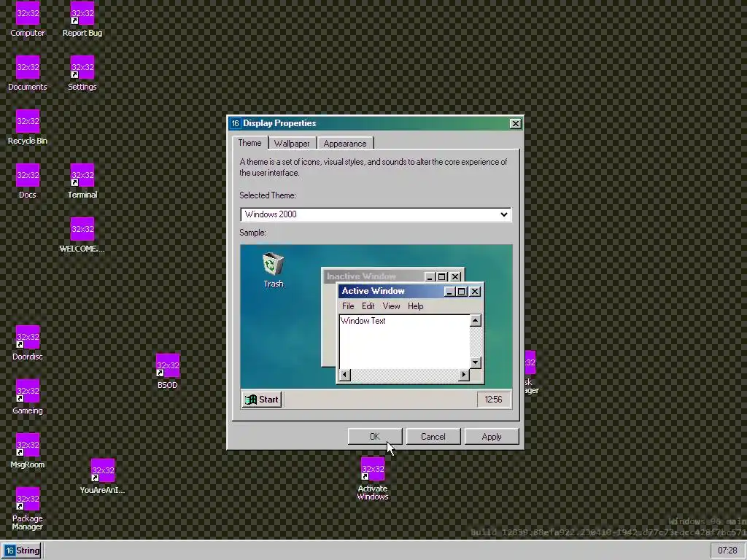Click the sample horizontal scrollbar left arrow
The image size is (747, 560).
tap(345, 375)
